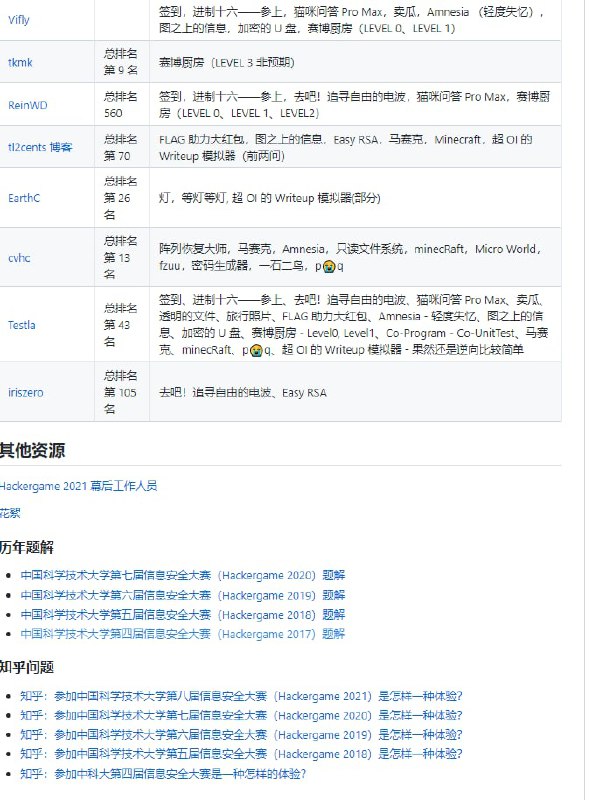
Task: Select EarthC's 灯，等灯等灯 challenge cell
Action: 355,197
